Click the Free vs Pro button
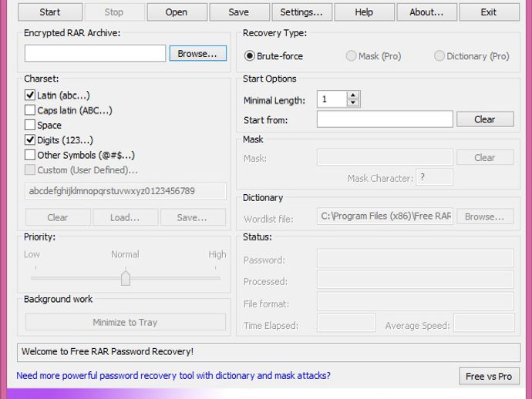 [x=489, y=377]
